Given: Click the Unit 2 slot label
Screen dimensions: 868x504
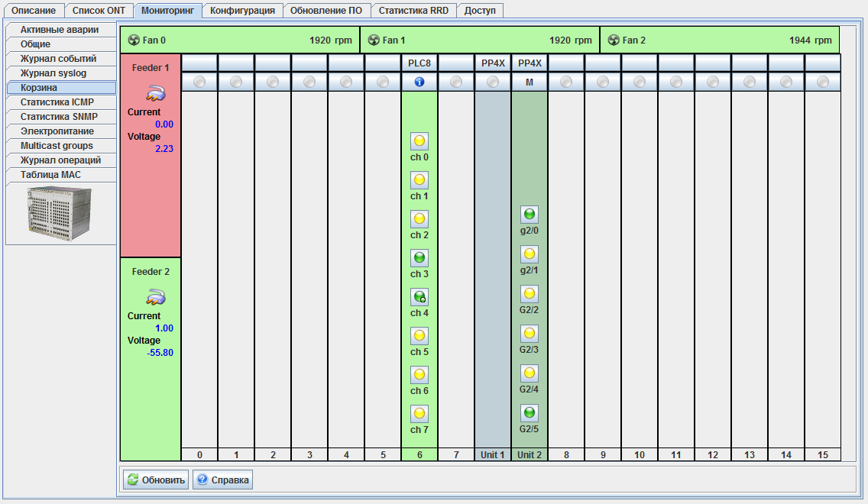Looking at the screenshot, I should (x=530, y=455).
